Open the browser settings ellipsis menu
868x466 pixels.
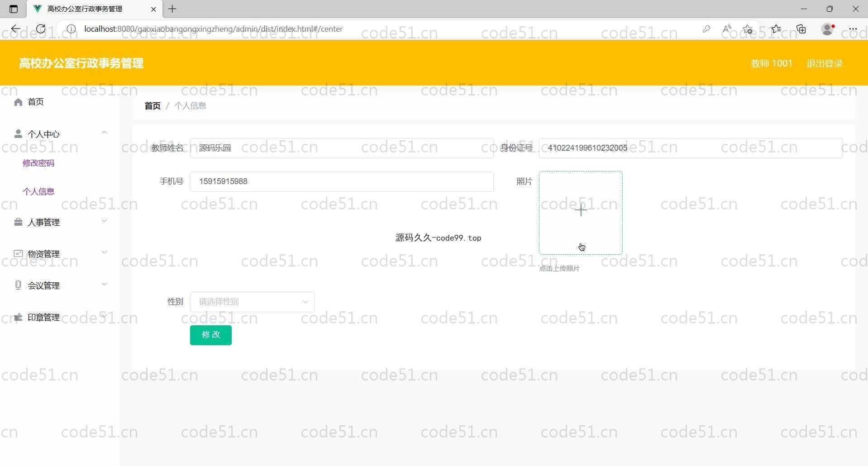(853, 29)
